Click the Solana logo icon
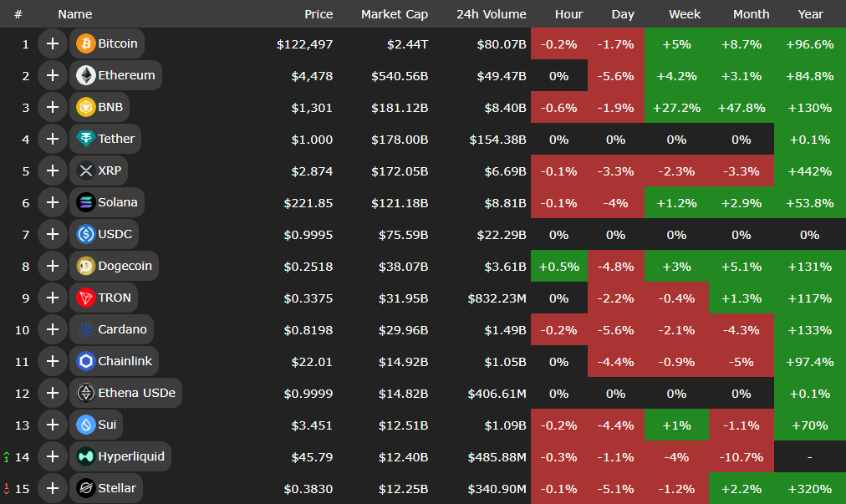846x504 pixels. 86,202
